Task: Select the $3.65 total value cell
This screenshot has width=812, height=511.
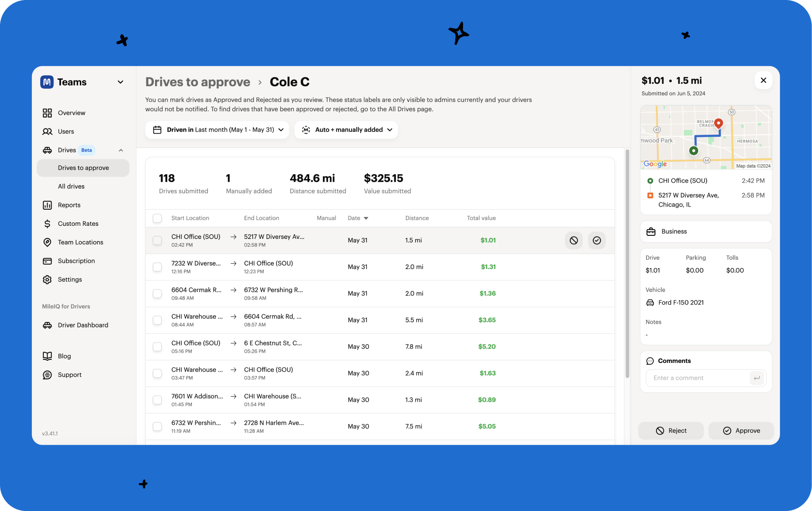Action: 487,320
